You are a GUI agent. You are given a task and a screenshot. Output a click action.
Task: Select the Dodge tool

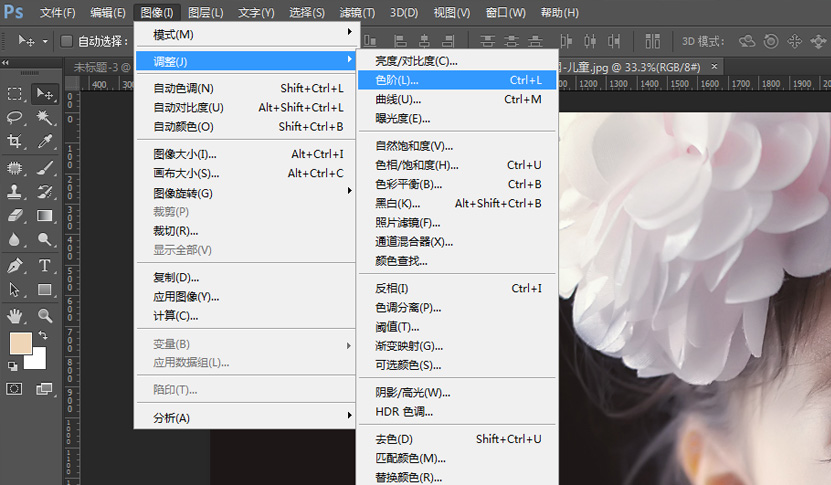pyautogui.click(x=45, y=240)
